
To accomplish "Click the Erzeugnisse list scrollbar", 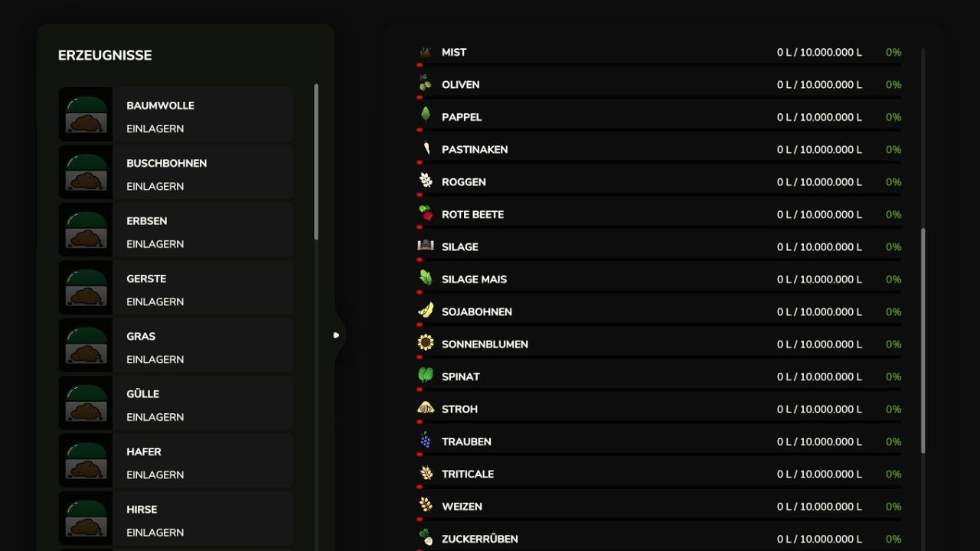I will click(x=316, y=161).
